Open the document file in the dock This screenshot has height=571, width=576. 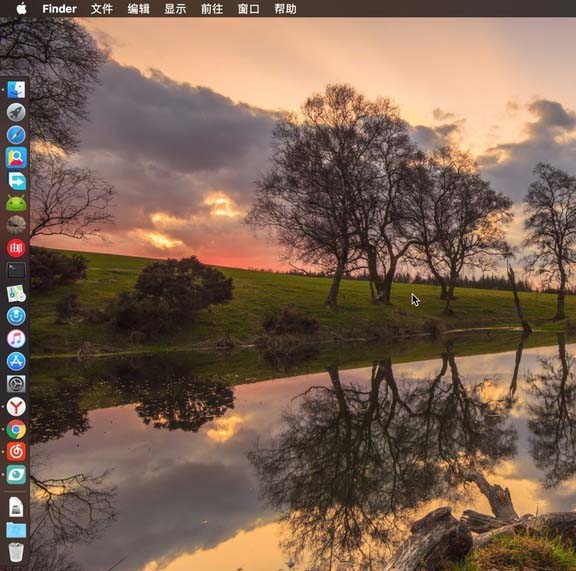[16, 507]
